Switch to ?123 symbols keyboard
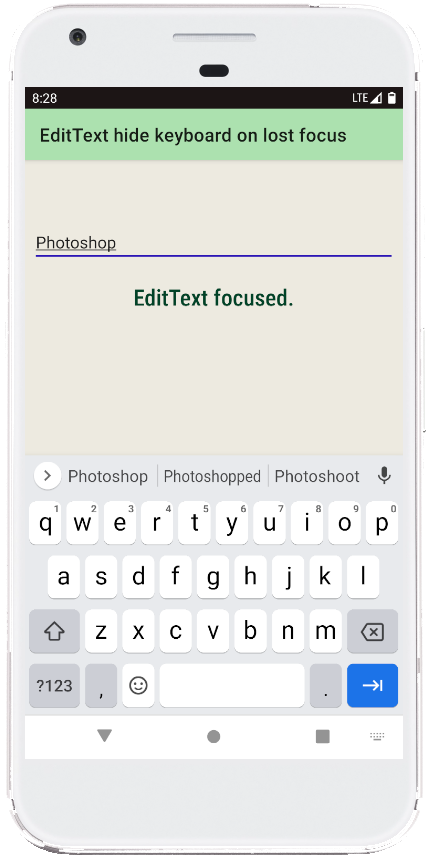 [x=54, y=686]
